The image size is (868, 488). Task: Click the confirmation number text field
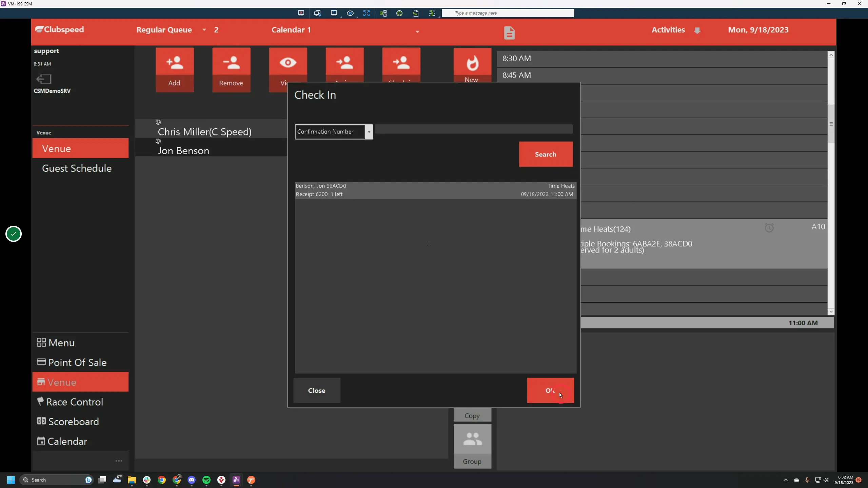point(474,129)
